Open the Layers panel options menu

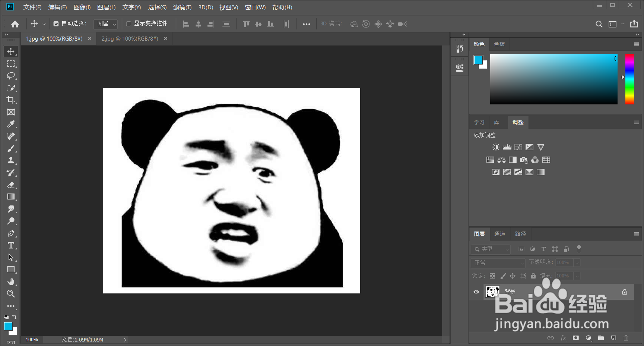point(637,234)
